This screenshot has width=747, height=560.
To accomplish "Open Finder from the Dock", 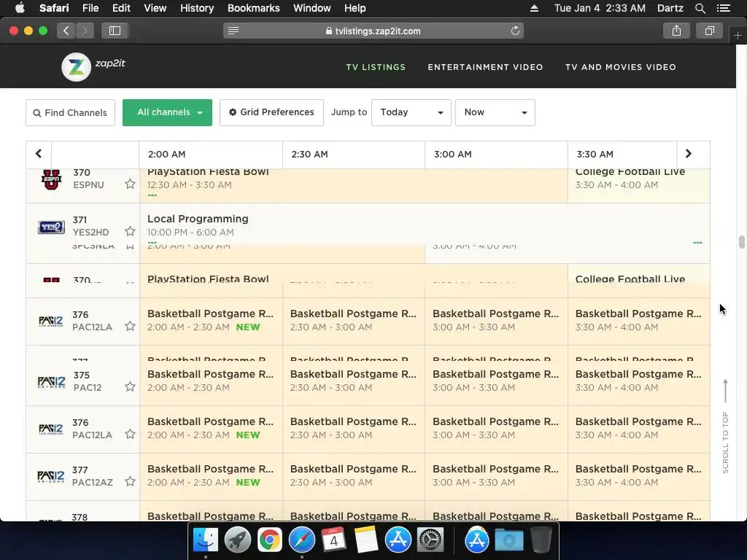I will coord(205,540).
